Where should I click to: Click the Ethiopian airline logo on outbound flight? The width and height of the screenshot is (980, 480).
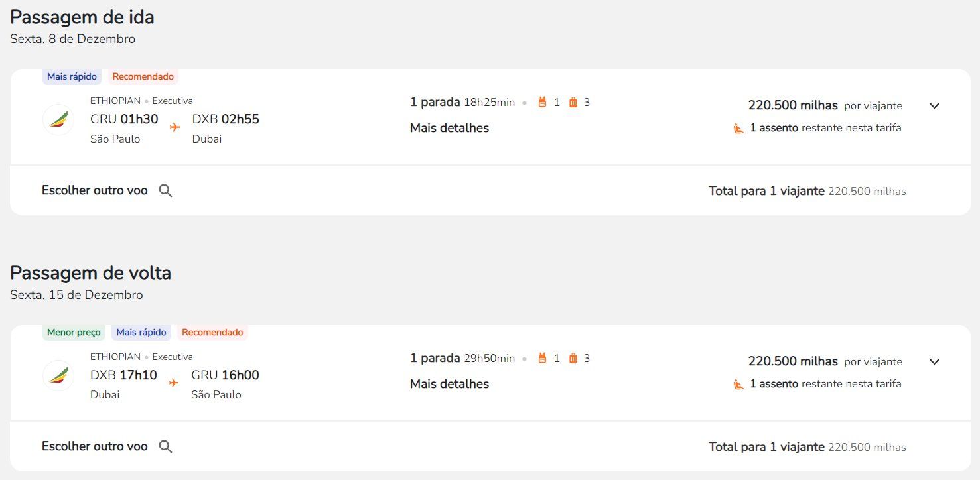coord(58,120)
